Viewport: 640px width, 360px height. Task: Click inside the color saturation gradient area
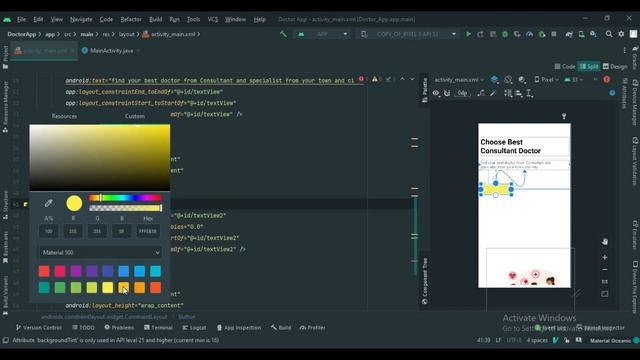coord(100,158)
